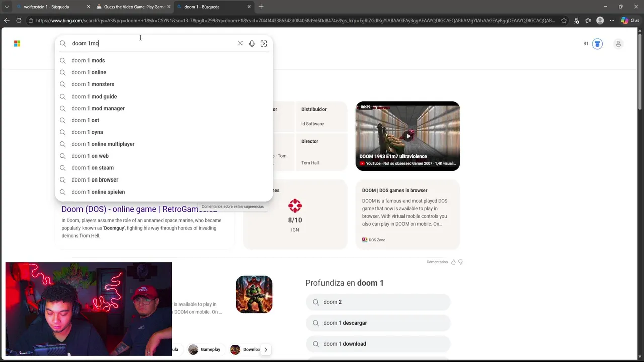Viewport: 644px width, 362px height.
Task: Open browser settings and more menu
Action: (612, 21)
